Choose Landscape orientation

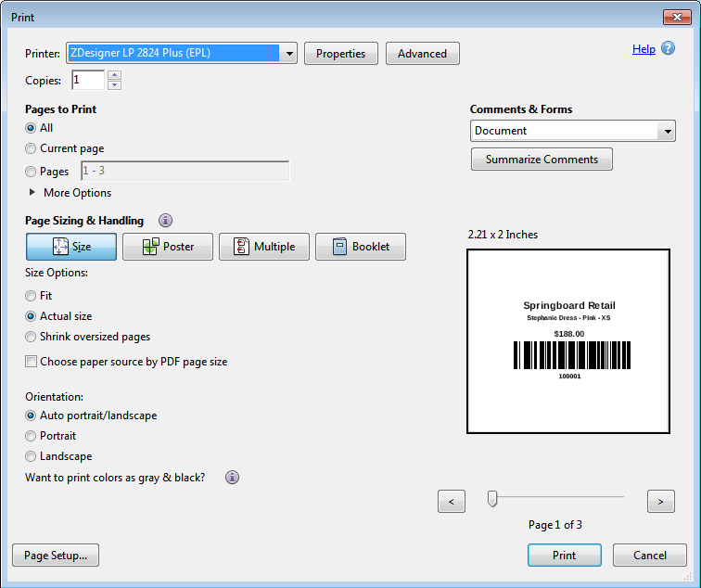32,456
